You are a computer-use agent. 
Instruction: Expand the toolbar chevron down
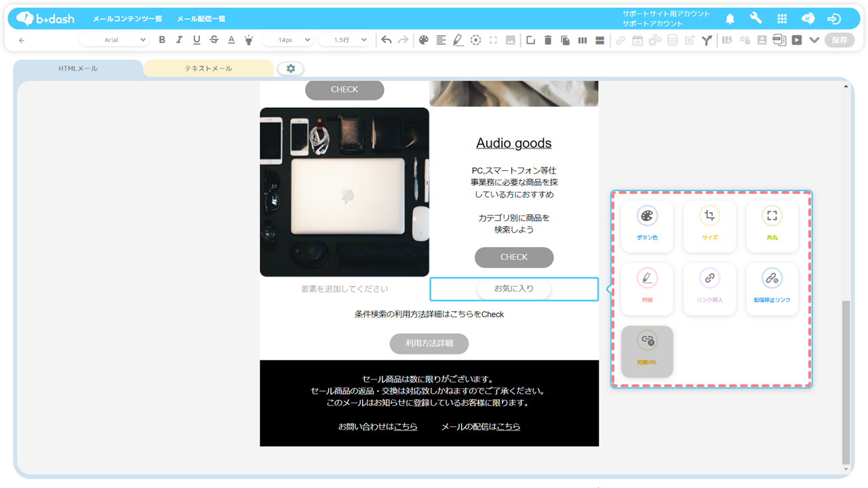814,40
